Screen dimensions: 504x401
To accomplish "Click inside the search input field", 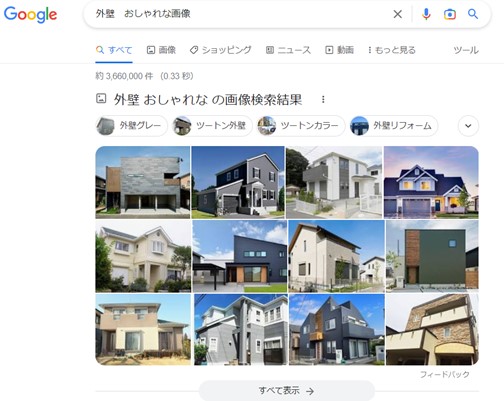I will click(x=240, y=14).
